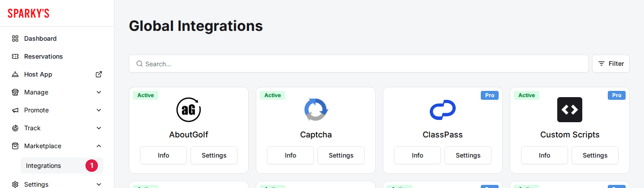
Task: Click the ClassPass logo
Action: coord(443,110)
